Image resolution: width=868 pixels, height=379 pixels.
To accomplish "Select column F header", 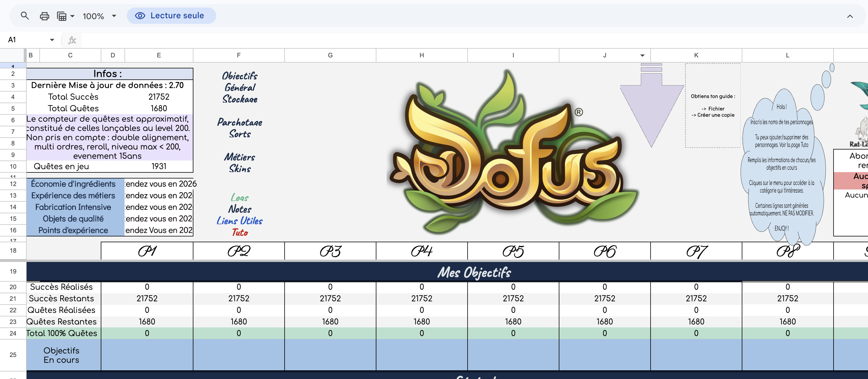I will pyautogui.click(x=239, y=55).
